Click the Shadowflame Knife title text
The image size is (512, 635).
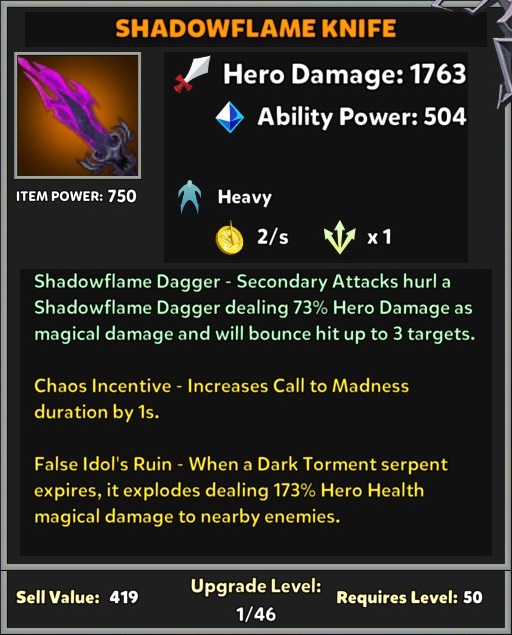coord(256,28)
